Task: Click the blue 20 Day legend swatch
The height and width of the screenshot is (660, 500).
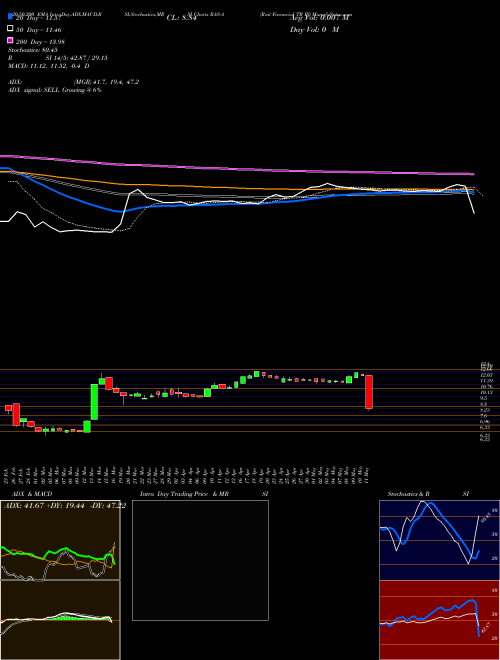Action: (x=10, y=17)
